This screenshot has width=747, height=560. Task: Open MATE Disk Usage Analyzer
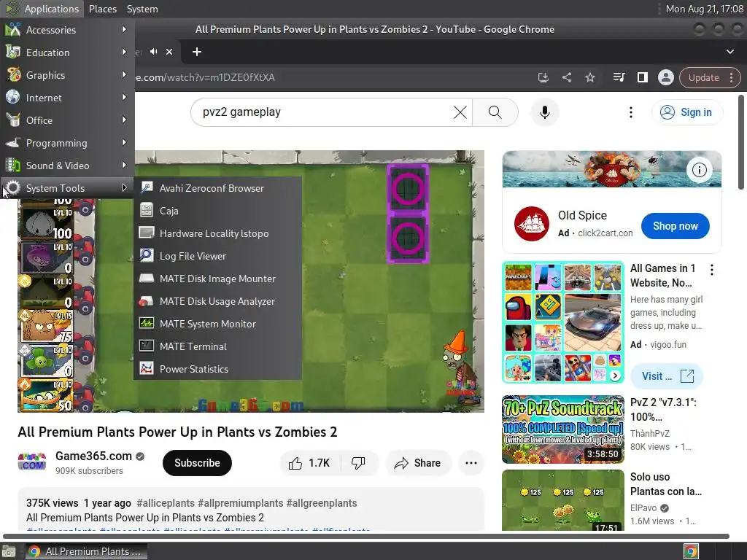(217, 301)
